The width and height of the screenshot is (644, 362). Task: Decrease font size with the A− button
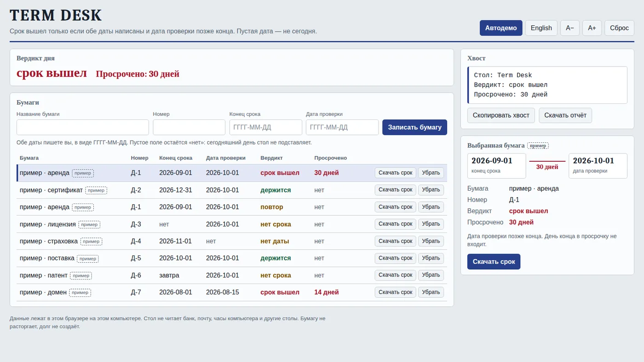[570, 28]
